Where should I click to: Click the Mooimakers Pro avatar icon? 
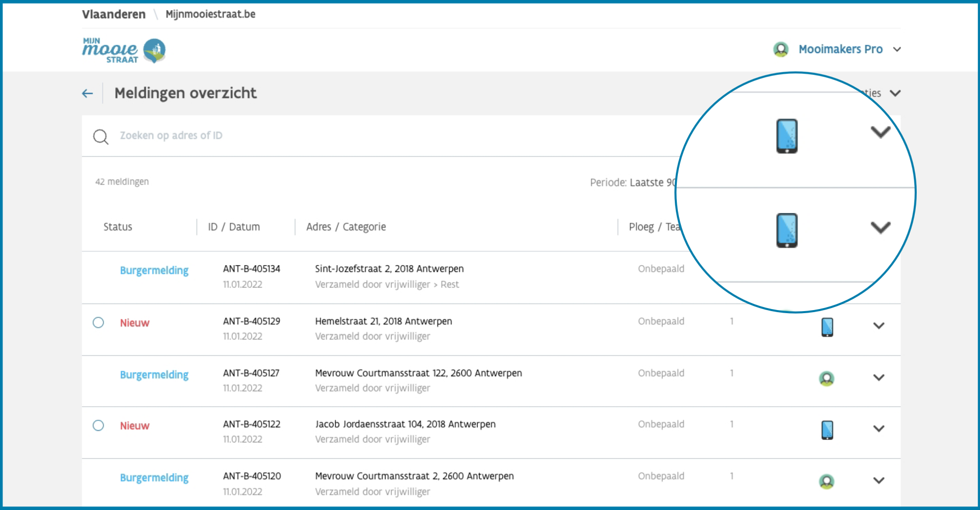[781, 49]
